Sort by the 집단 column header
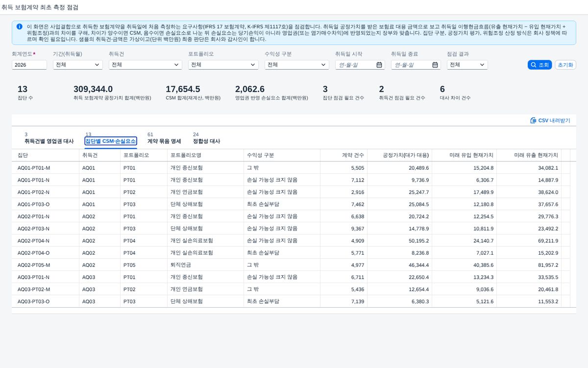 [45, 155]
